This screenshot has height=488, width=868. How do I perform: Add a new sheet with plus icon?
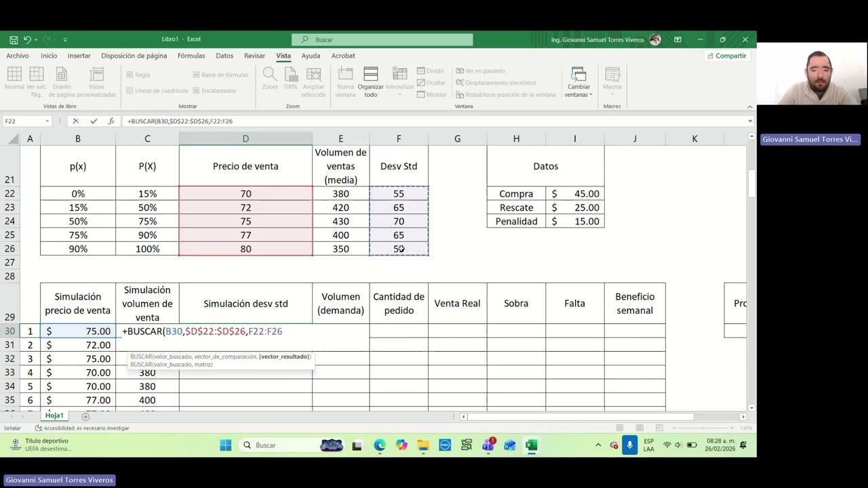[85, 416]
